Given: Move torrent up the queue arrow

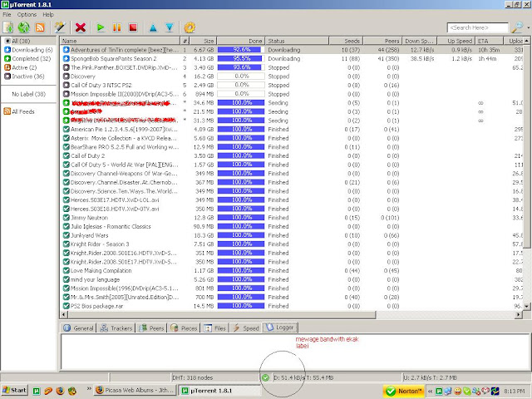Looking at the screenshot, I should [x=153, y=27].
